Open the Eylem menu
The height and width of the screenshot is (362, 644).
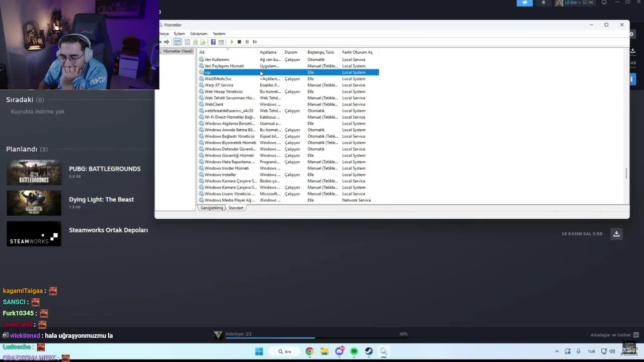pyautogui.click(x=179, y=34)
